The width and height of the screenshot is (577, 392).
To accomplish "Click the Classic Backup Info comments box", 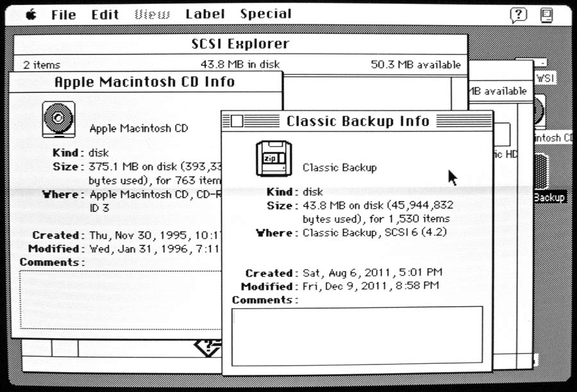I will point(356,335).
